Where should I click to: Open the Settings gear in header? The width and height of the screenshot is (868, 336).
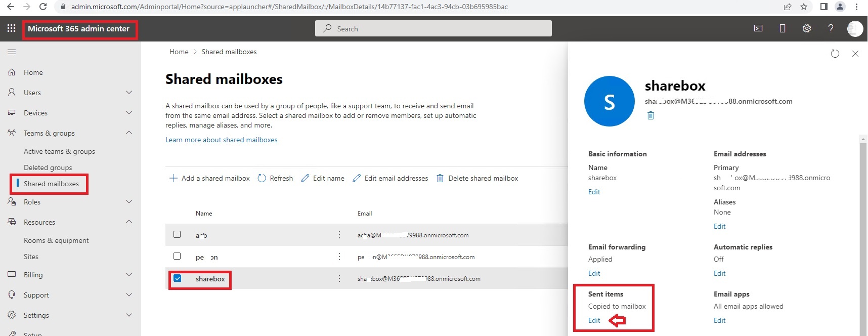coord(807,28)
